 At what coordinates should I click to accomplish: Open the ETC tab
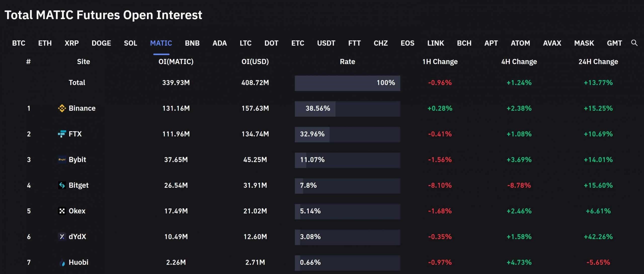(x=298, y=43)
